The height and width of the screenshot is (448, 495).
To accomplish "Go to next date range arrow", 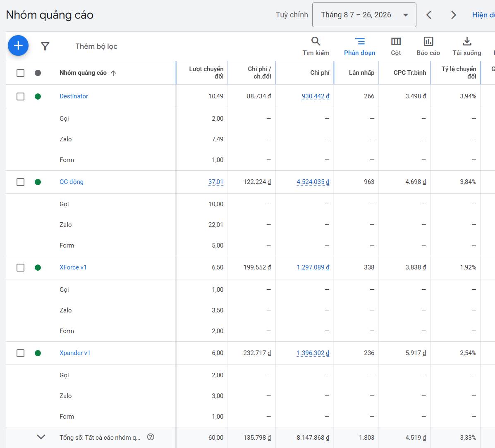I will 453,15.
